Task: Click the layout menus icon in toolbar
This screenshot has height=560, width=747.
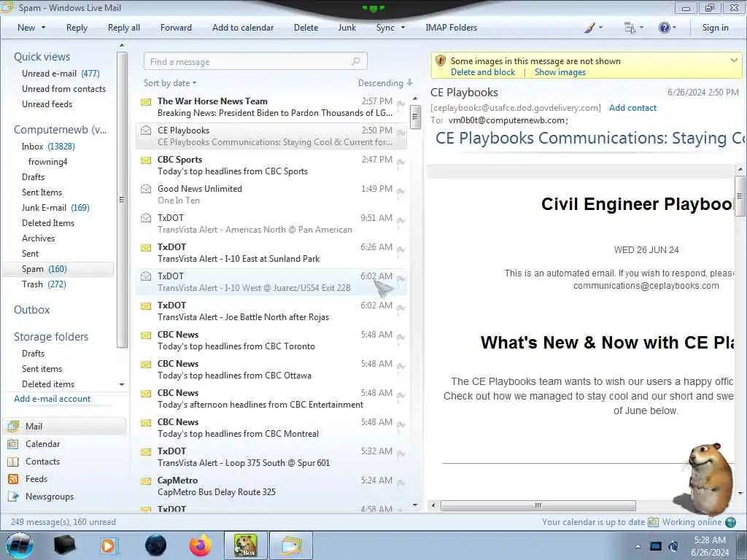Action: pyautogui.click(x=630, y=28)
